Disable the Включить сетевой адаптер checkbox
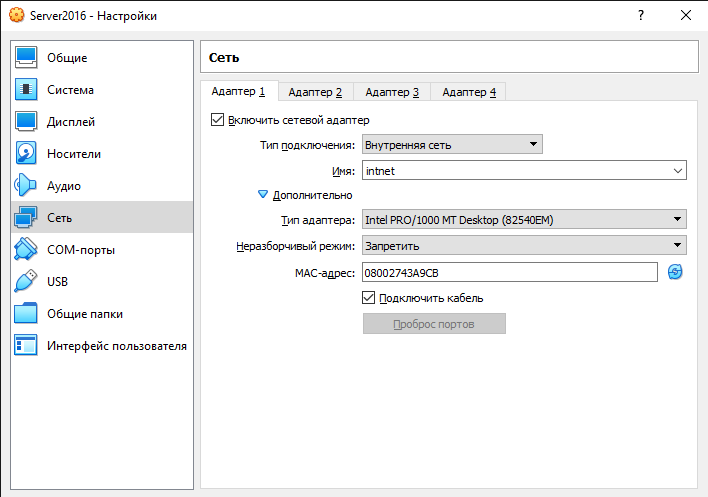The image size is (708, 497). [x=217, y=120]
